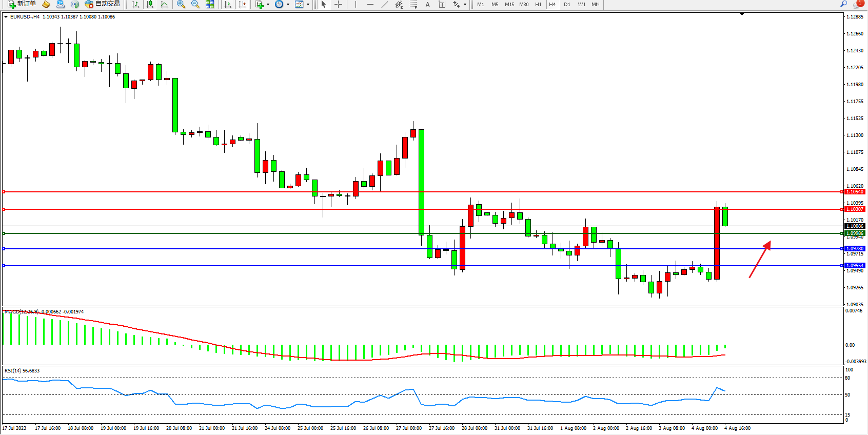Draw a Fibonacci retracement tool
Image resolution: width=868 pixels, height=435 pixels.
413,4
